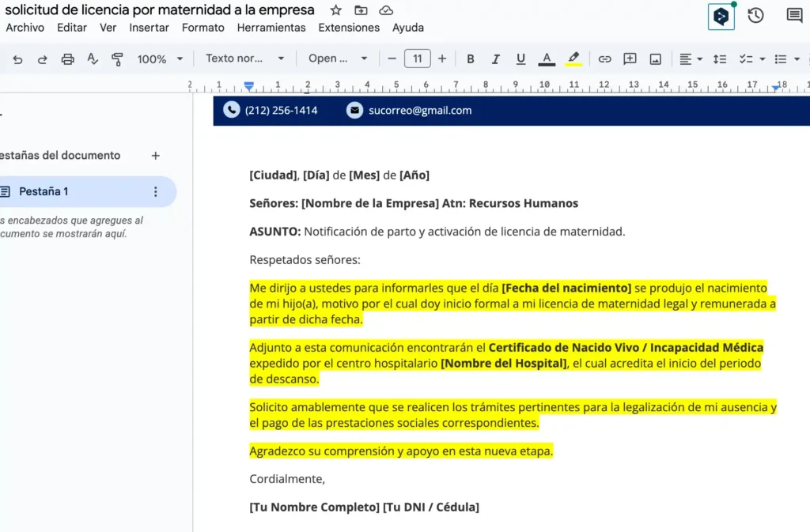This screenshot has height=532, width=810.
Task: Toggle underline formatting
Action: [x=520, y=59]
